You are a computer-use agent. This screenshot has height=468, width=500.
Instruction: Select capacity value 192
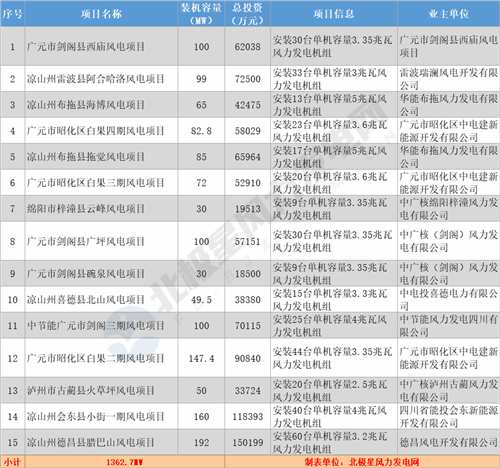pos(201,443)
